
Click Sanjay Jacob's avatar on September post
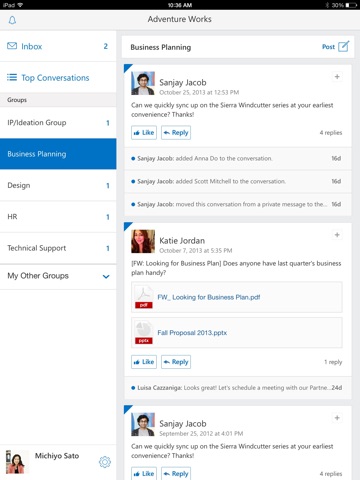(x=143, y=424)
